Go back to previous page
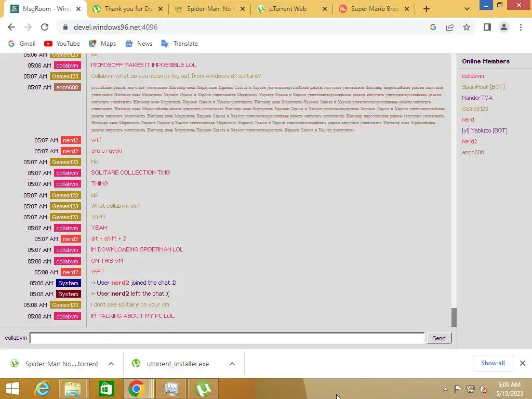The image size is (532, 399). pos(11,27)
